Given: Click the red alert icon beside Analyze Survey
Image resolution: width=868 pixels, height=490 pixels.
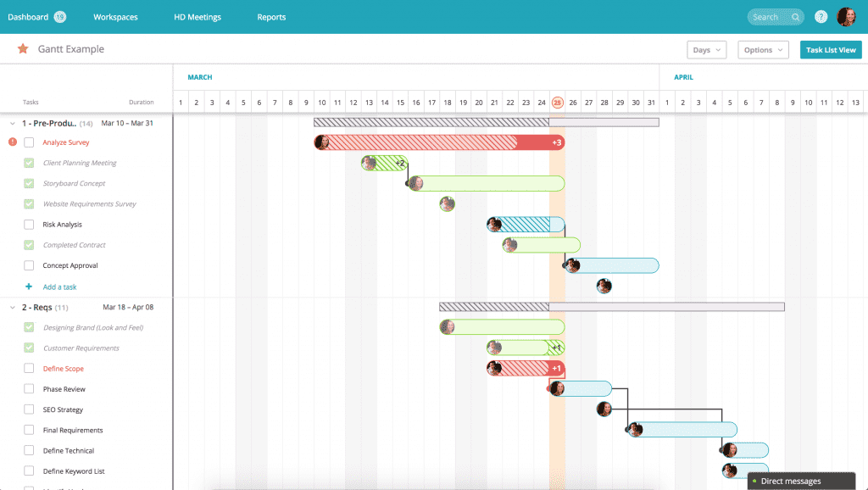Looking at the screenshot, I should (x=13, y=142).
